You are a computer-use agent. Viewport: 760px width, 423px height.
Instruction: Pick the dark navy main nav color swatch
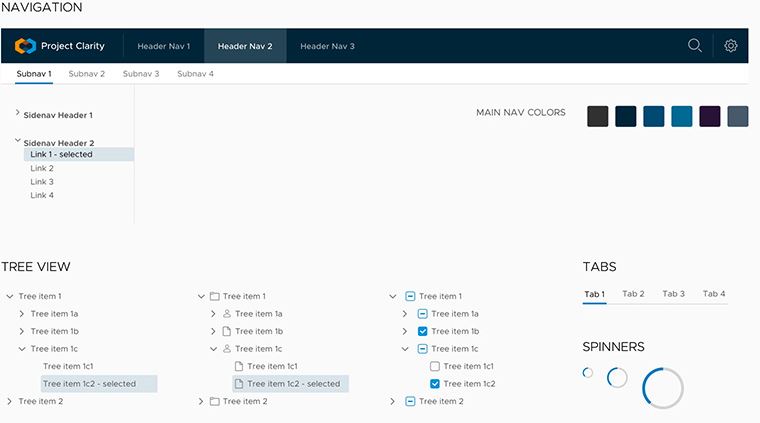[x=626, y=116]
